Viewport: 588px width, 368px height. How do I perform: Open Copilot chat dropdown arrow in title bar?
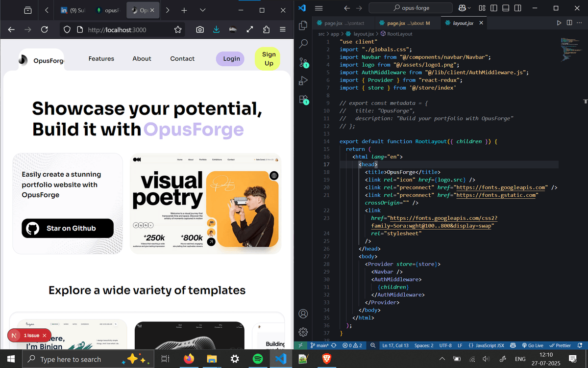[469, 8]
